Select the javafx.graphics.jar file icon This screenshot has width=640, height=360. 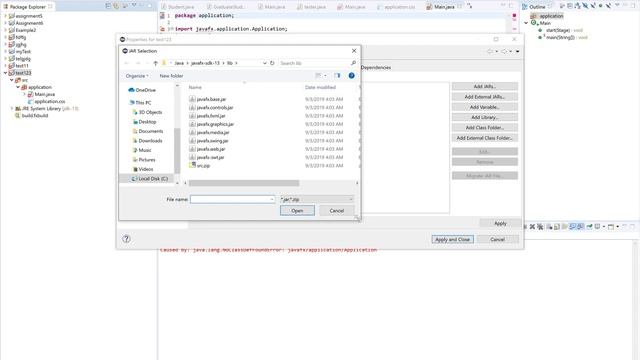tap(192, 124)
